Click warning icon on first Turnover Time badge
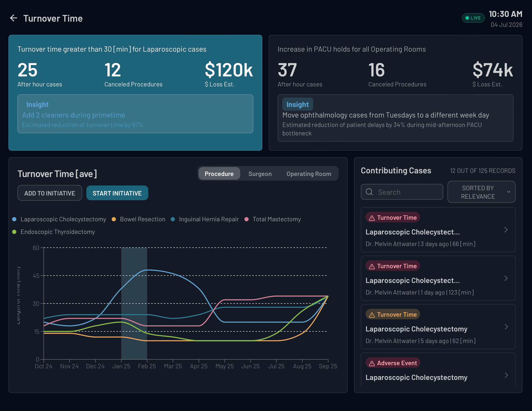532x411 pixels. coord(372,218)
